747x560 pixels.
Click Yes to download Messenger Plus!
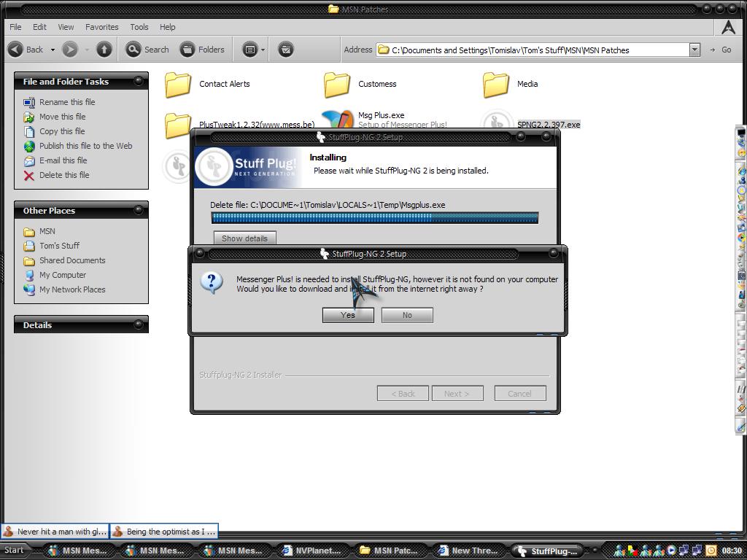tap(348, 315)
